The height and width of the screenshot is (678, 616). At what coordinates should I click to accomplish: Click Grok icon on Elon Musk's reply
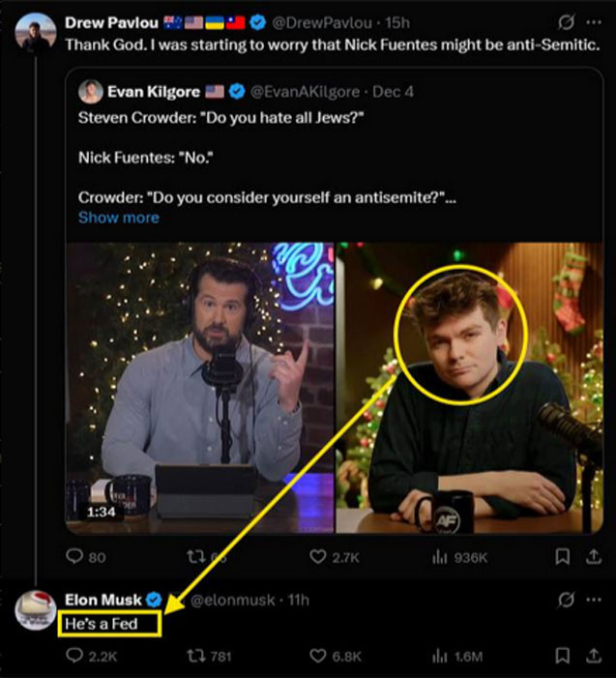[x=567, y=600]
